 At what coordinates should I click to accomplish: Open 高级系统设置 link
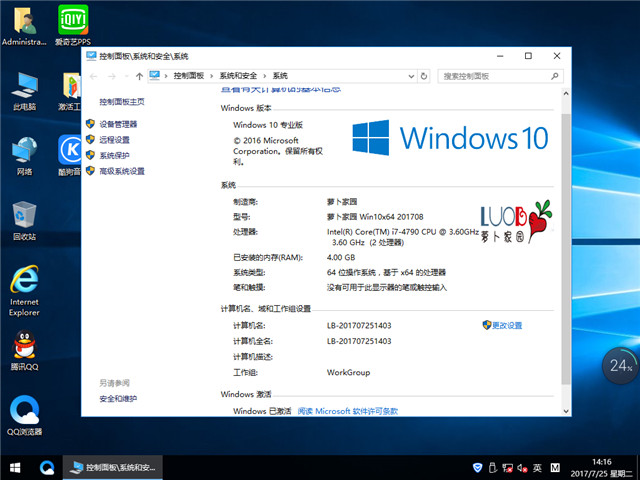(122, 171)
